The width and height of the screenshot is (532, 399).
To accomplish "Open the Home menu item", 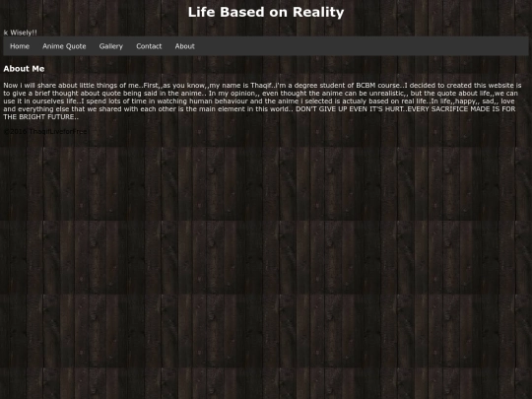I will pyautogui.click(x=20, y=46).
